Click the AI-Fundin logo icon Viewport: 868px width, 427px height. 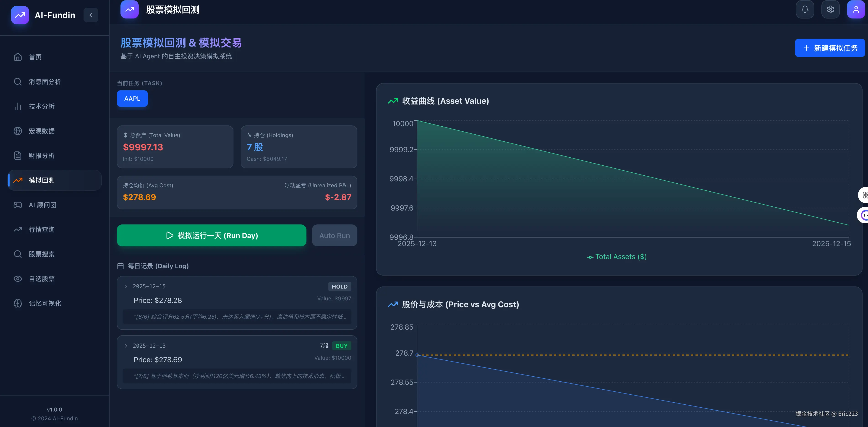(20, 15)
